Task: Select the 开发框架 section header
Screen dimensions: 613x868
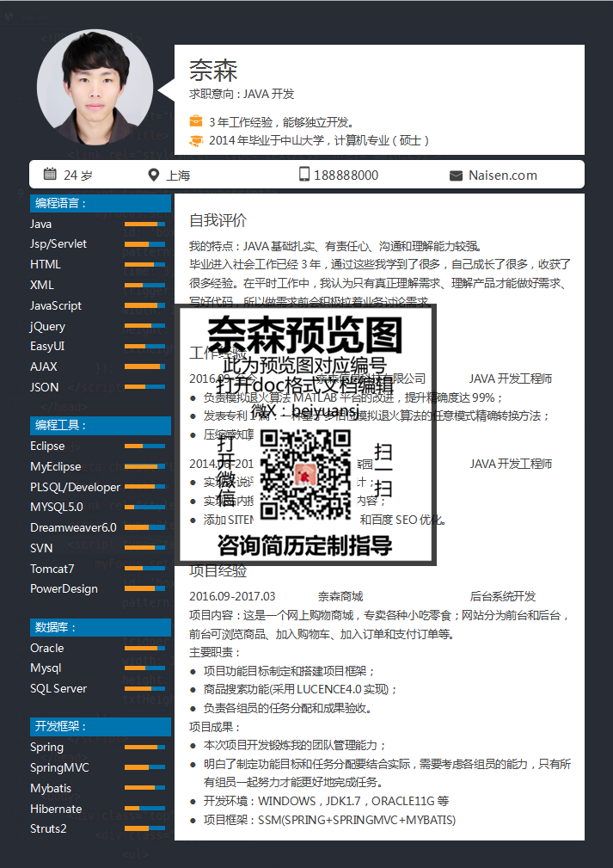Action: (x=100, y=726)
